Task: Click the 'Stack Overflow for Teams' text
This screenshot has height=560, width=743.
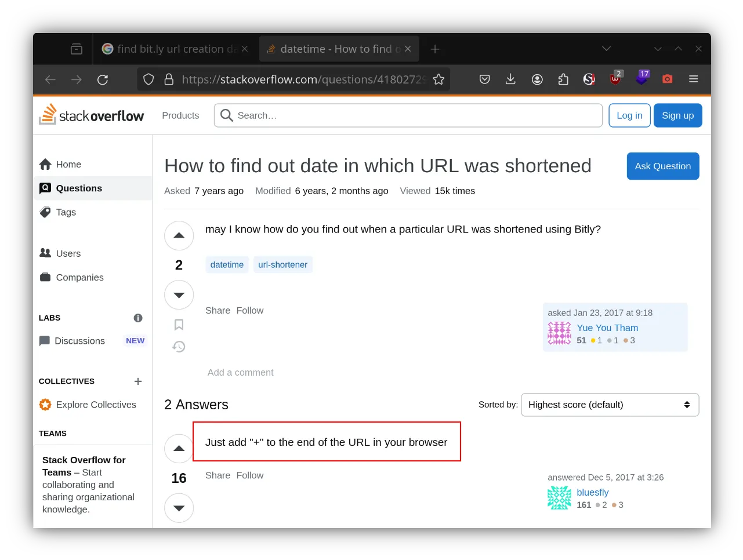Action: 84,466
